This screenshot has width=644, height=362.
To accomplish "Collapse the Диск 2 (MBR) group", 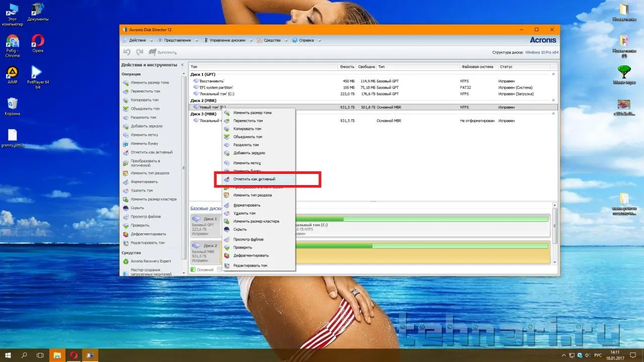I will click(554, 101).
